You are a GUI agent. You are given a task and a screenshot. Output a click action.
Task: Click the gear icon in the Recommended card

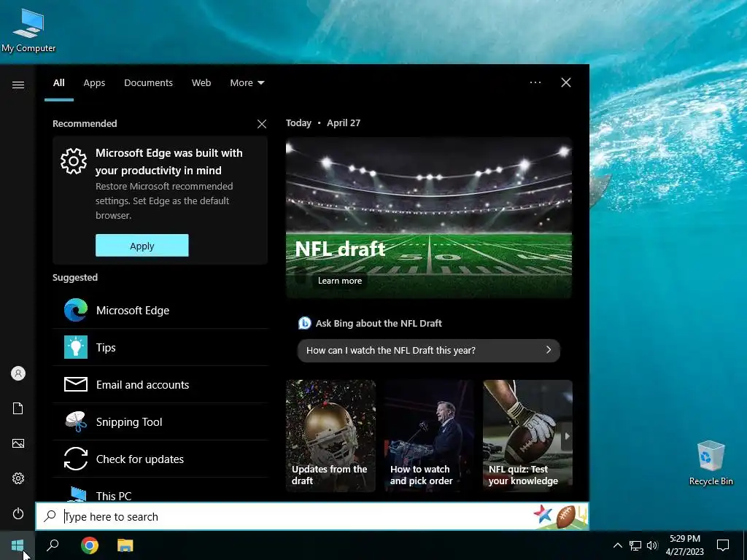tap(74, 161)
